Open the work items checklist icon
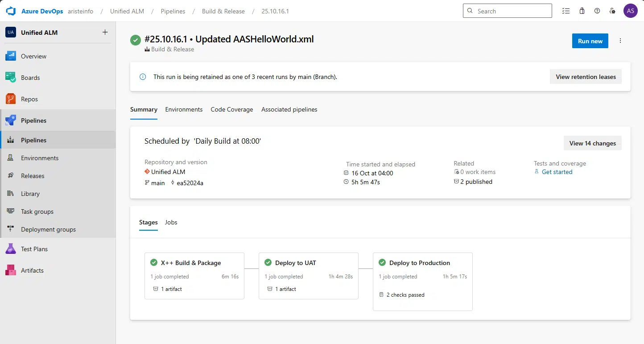The height and width of the screenshot is (344, 644). pyautogui.click(x=566, y=11)
